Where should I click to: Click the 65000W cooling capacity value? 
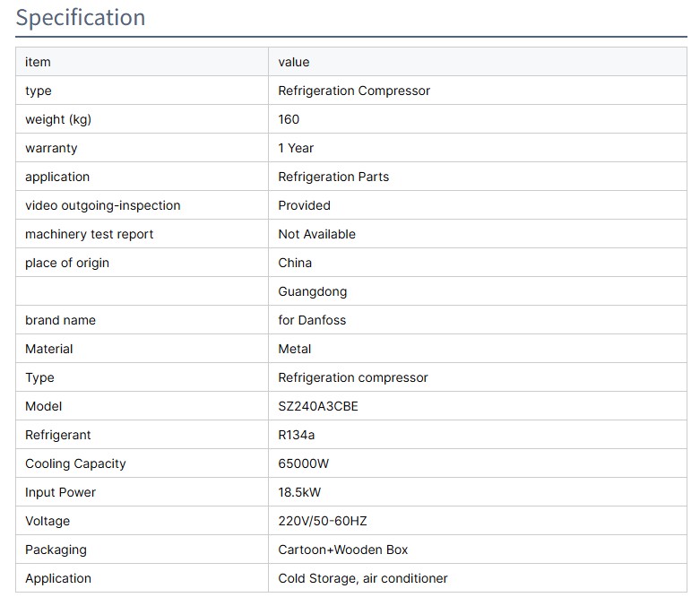304,463
